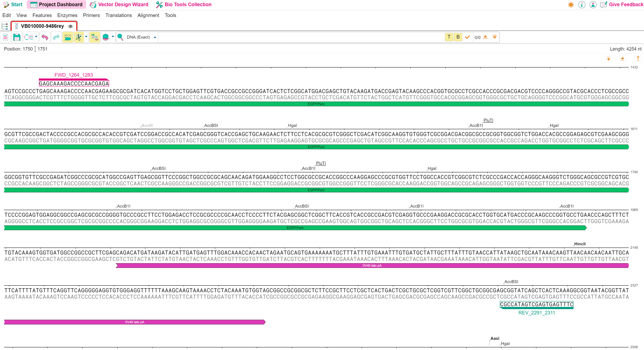Open the enzyme scissors dropdown arrow

(86, 37)
